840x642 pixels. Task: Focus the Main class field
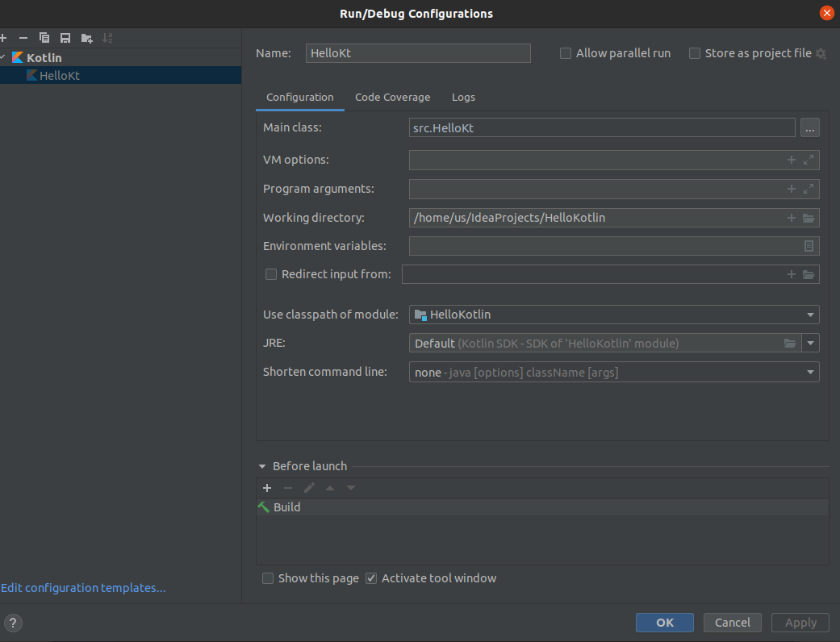[x=602, y=128]
